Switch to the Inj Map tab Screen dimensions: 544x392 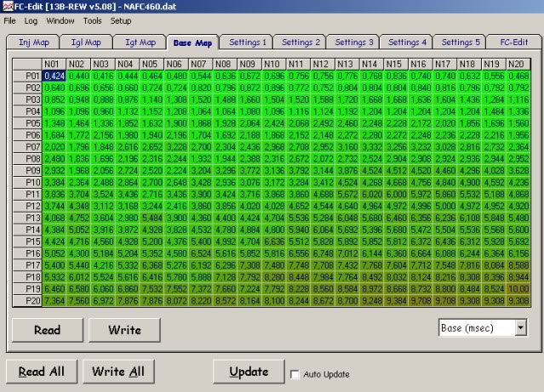(33, 43)
